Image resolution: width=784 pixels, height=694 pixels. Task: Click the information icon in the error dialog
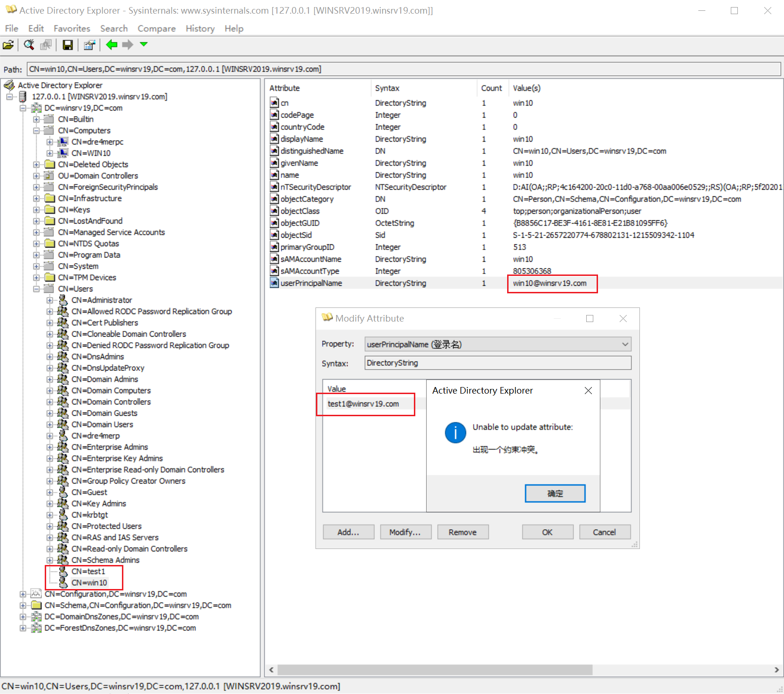(x=455, y=433)
